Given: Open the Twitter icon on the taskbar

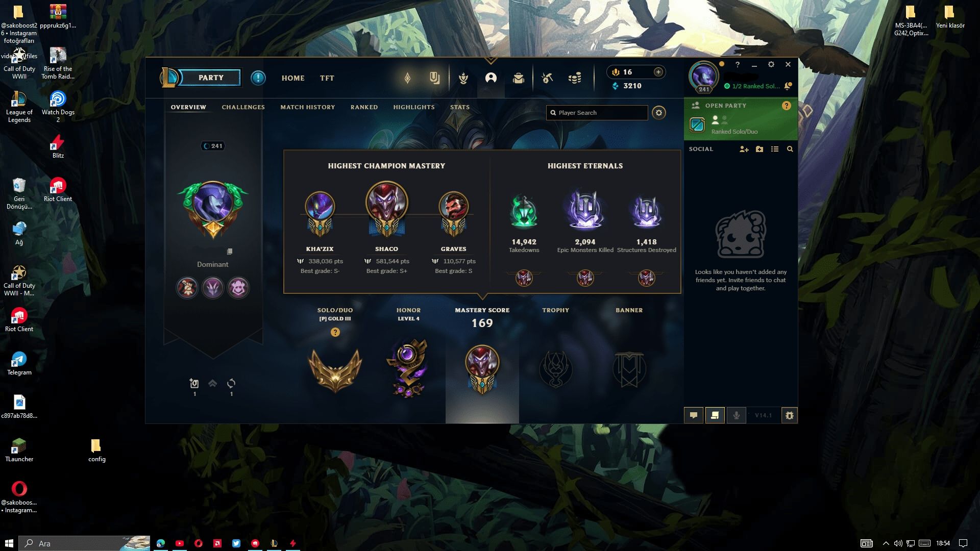Looking at the screenshot, I should [236, 543].
